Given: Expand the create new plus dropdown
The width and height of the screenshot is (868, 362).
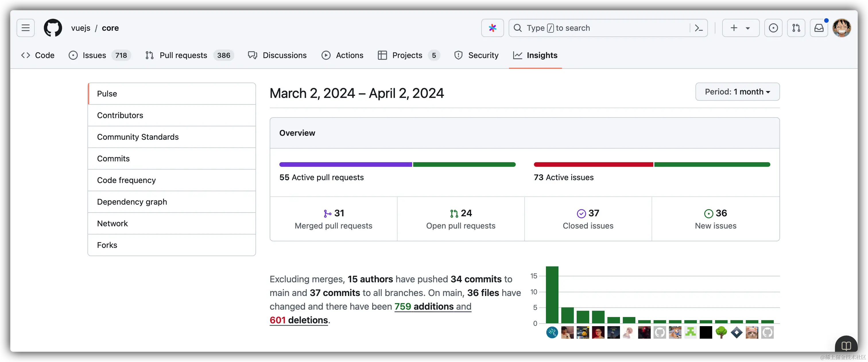Looking at the screenshot, I should [740, 28].
